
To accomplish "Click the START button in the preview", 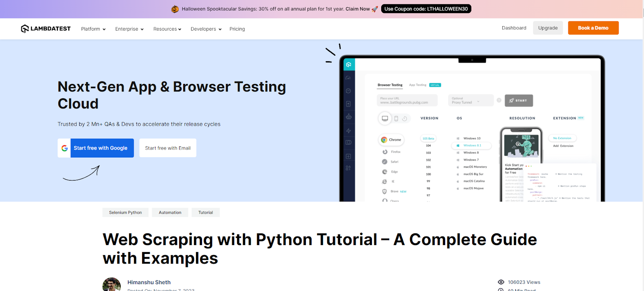I will (x=519, y=100).
